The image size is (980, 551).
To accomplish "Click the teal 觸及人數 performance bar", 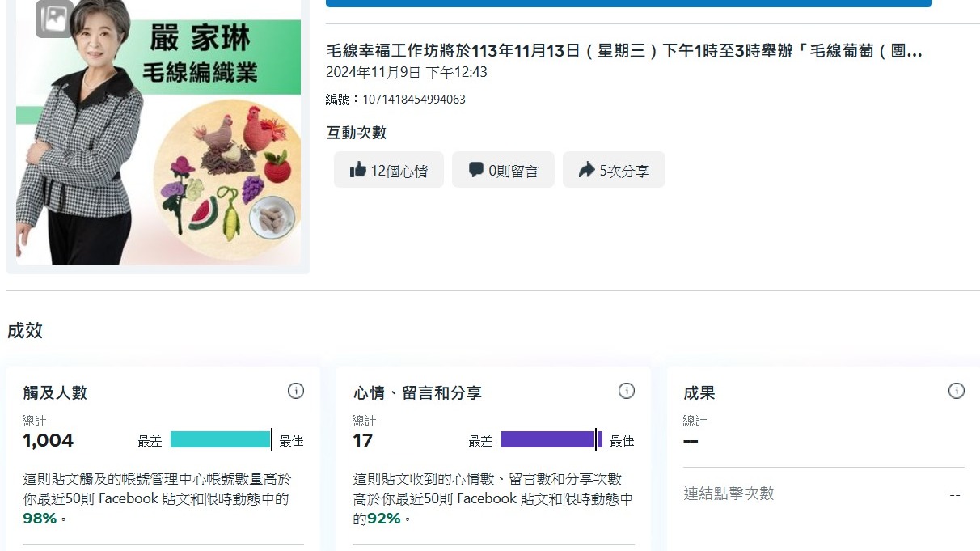I will tap(219, 440).
